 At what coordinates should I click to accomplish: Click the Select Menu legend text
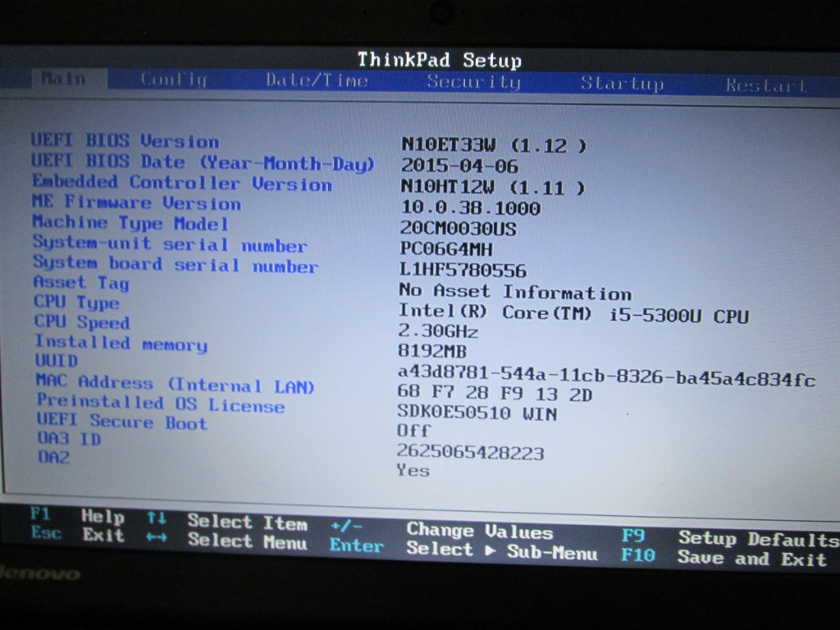248,541
